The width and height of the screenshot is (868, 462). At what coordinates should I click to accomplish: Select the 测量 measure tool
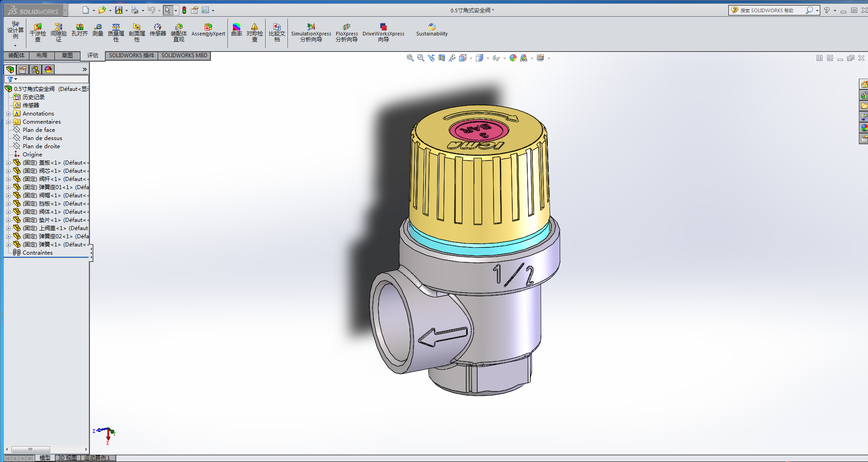(x=98, y=30)
